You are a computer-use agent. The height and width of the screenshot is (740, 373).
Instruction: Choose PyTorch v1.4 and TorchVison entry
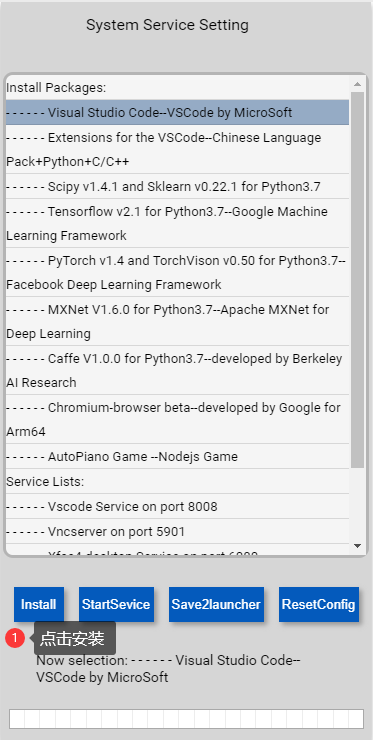pos(178,272)
